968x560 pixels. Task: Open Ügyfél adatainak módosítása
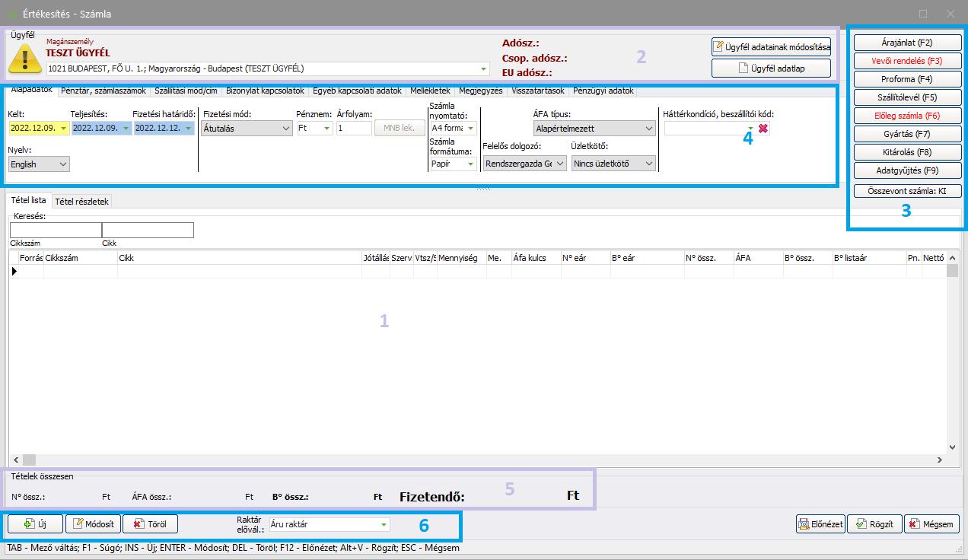point(771,47)
